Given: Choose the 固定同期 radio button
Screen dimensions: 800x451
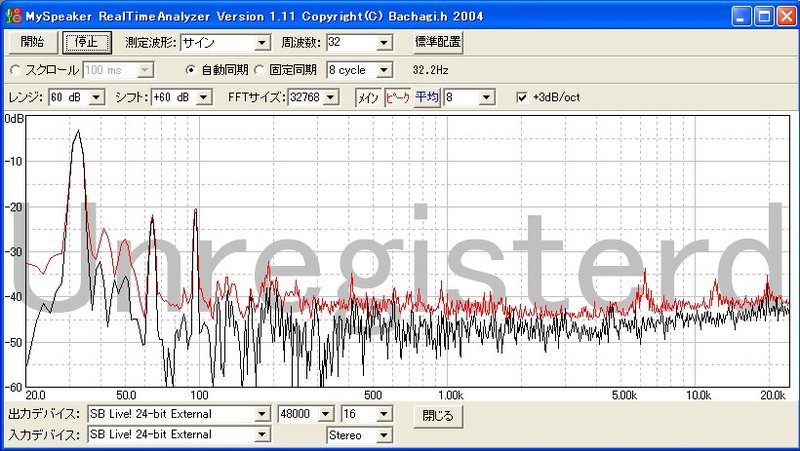Looking at the screenshot, I should pyautogui.click(x=259, y=70).
